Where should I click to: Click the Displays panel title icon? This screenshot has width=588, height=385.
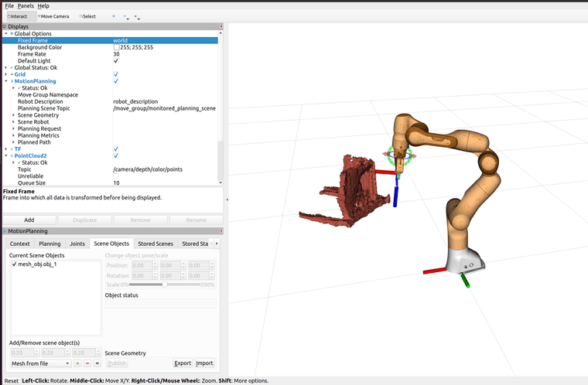click(x=5, y=26)
